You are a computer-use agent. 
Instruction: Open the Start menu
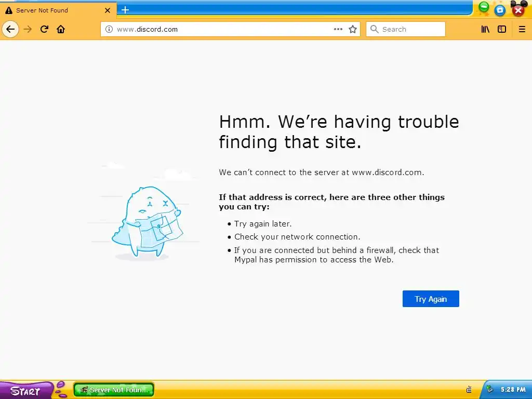(x=25, y=391)
